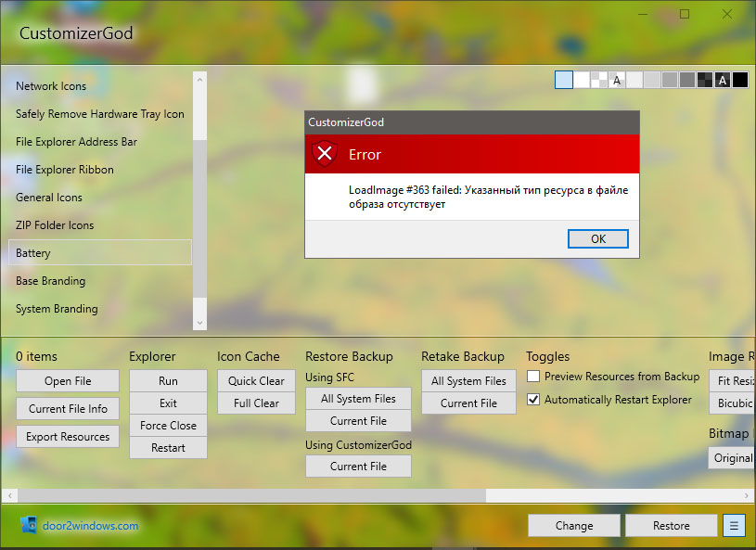The image size is (756, 550).
Task: Click Quick Clear icon cache
Action: [256, 381]
